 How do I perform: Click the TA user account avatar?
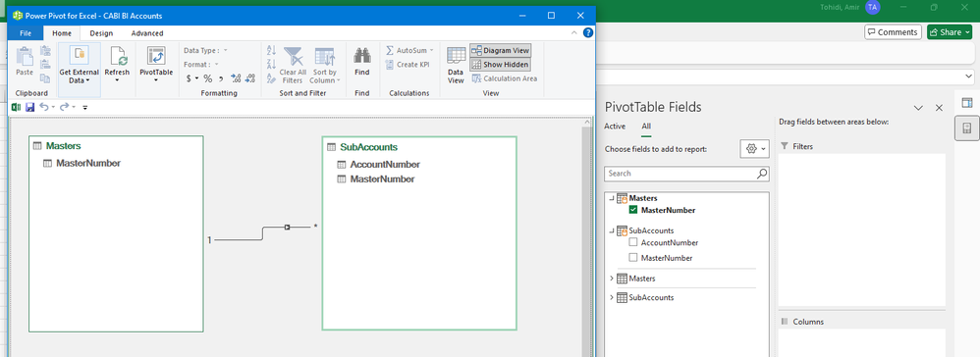(x=873, y=8)
